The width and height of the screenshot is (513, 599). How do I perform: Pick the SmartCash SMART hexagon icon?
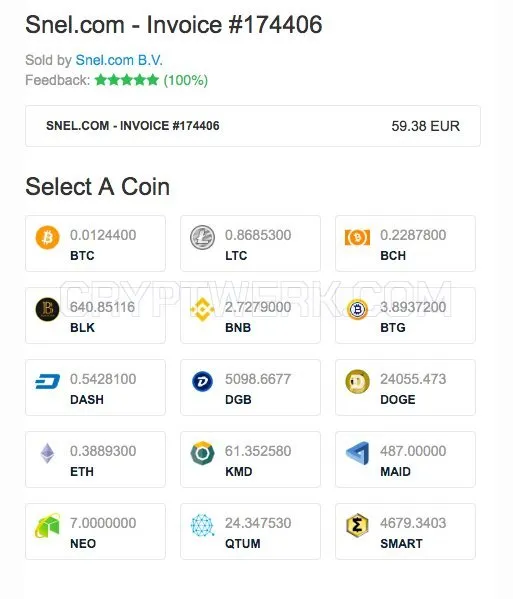click(357, 525)
